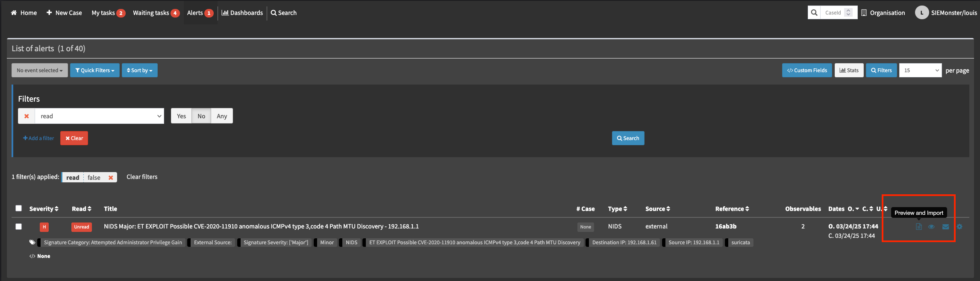This screenshot has height=281, width=980.
Task: Click the envelope icon on the alert row
Action: [945, 227]
